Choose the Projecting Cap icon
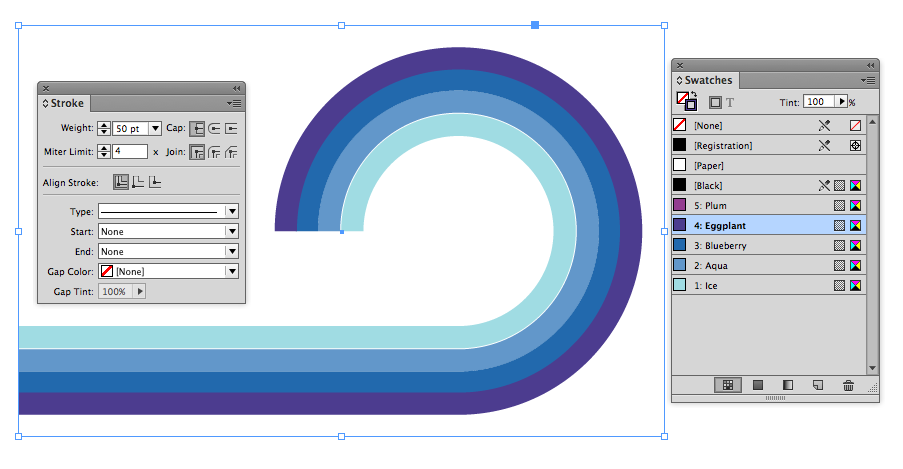 tap(231, 128)
